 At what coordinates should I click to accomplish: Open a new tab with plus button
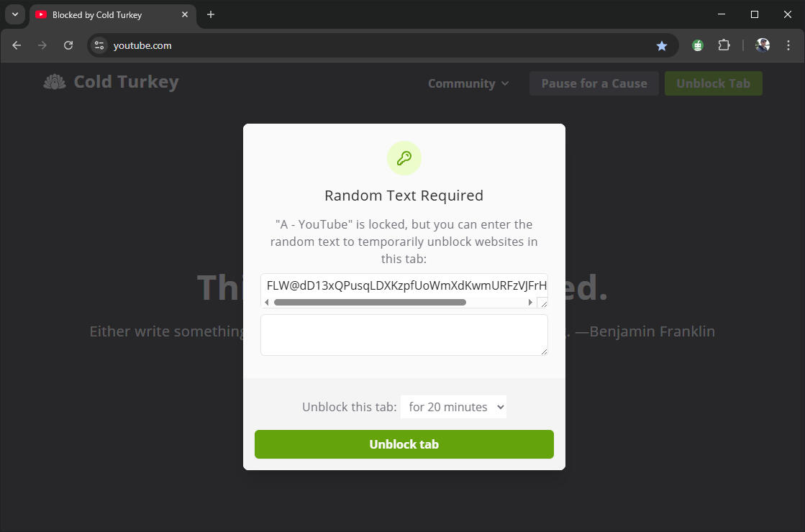click(x=211, y=14)
